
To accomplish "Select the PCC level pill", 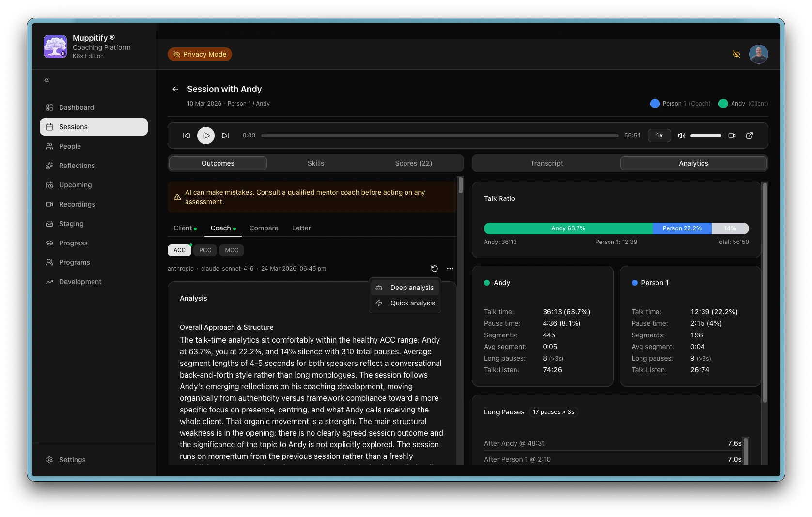I will (x=205, y=250).
